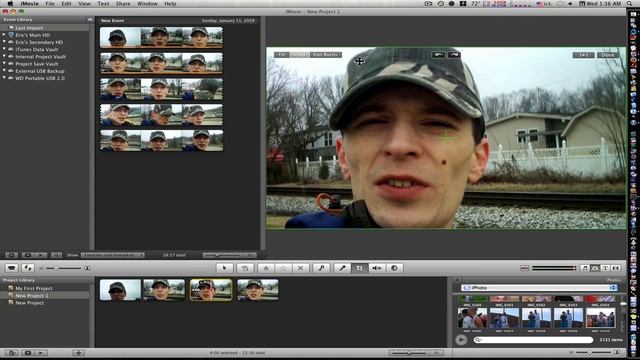Play project from beginning in bottom bar
Image resolution: width=640 pixels, height=360 pixels.
[41, 353]
